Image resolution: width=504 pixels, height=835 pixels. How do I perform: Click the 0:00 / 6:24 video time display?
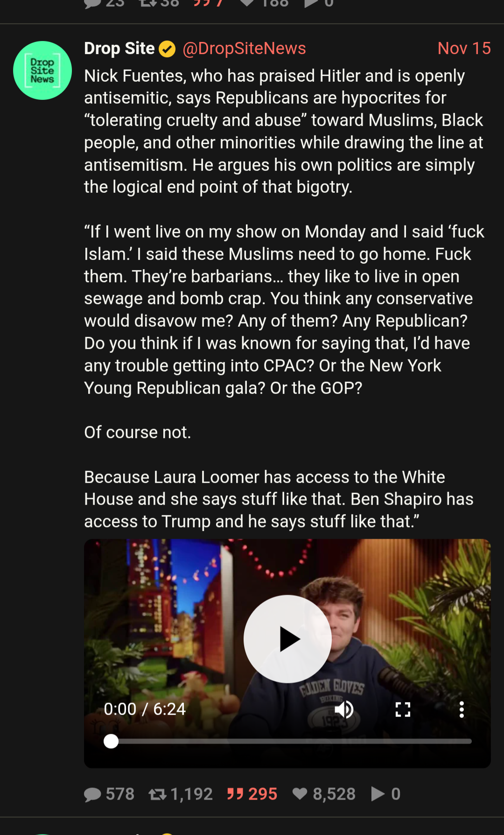point(145,709)
